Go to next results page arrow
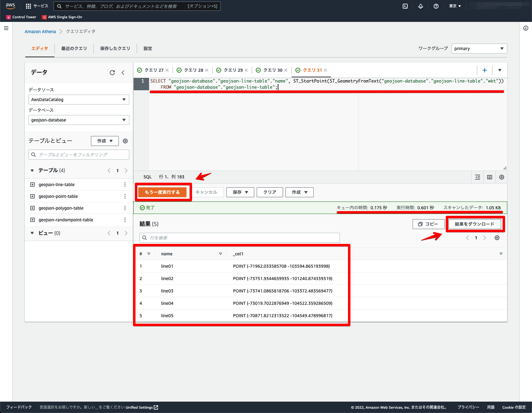Viewport: 532px width, 413px height. point(485,238)
